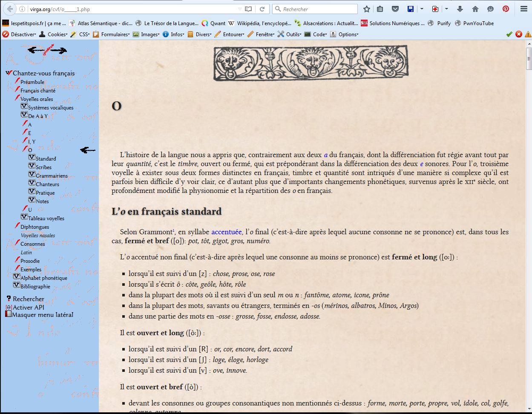Viewport: 532px width, 414px height.
Task: Click the Pinterest icon in toolbar
Action: (x=506, y=9)
